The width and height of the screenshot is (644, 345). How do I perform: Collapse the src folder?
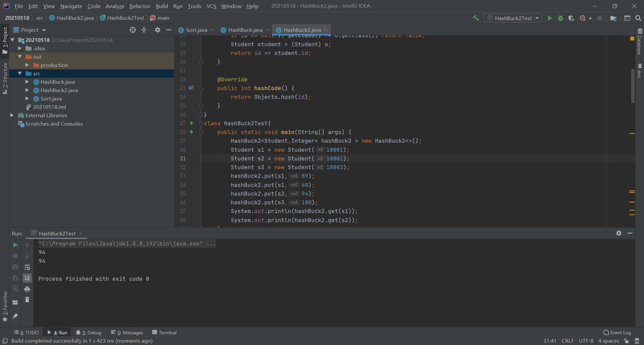(20, 73)
